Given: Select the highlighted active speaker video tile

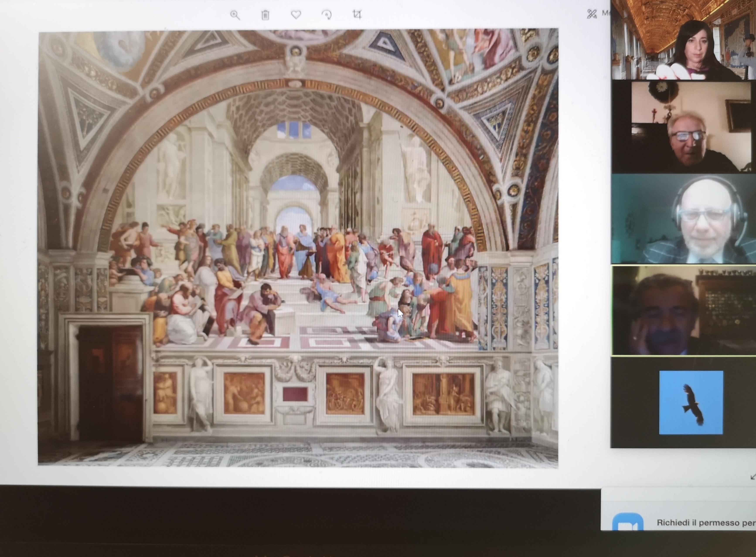Looking at the screenshot, I should pyautogui.click(x=683, y=310).
